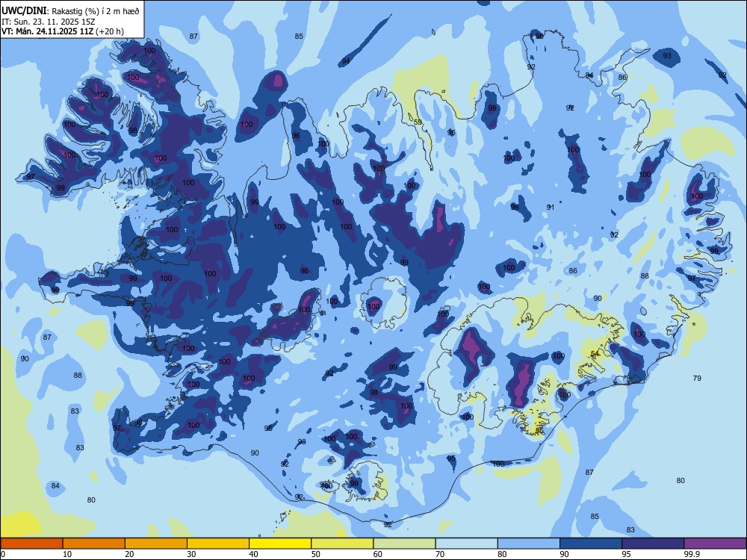
Task: Select the '20' legend scale label
Action: [x=129, y=554]
